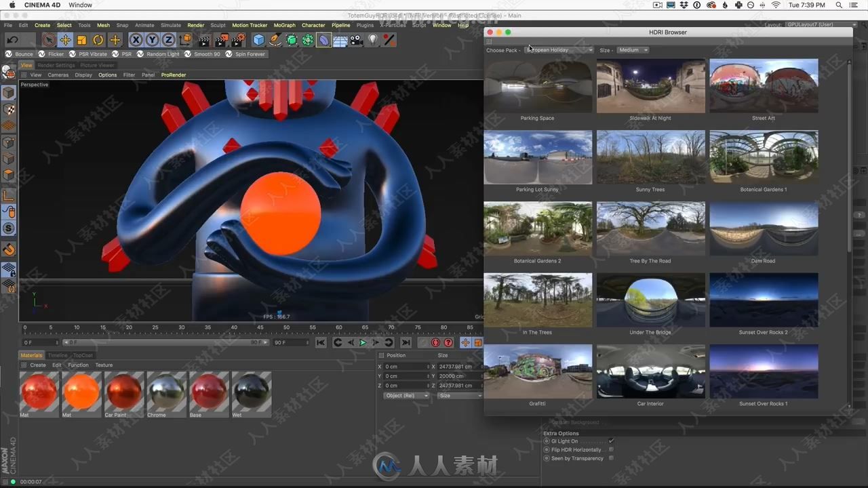The image size is (868, 488).
Task: Click the start frame 0 F field
Action: point(41,343)
